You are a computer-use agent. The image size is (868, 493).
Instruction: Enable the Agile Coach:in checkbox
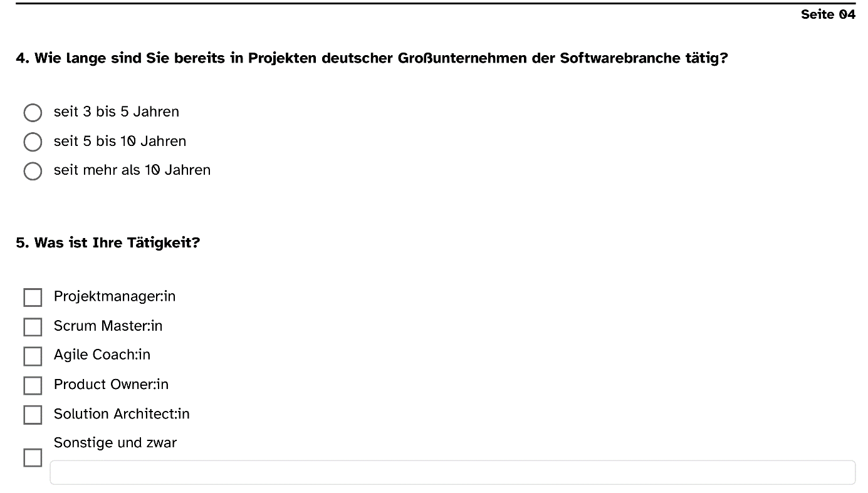(33, 356)
